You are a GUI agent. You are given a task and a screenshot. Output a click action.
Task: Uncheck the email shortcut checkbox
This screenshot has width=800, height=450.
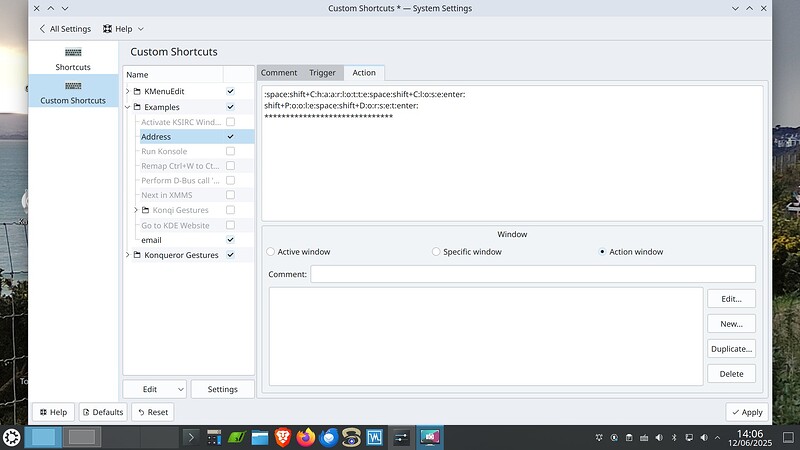point(231,240)
